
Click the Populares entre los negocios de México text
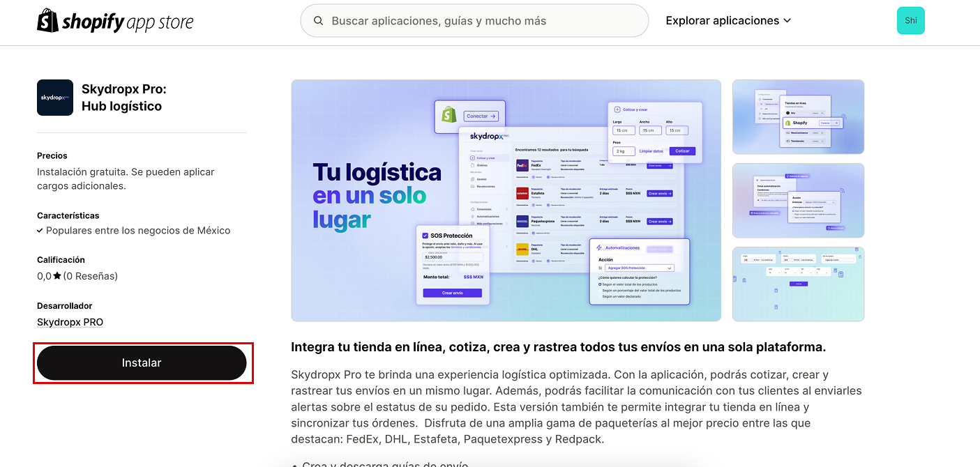[x=138, y=231]
